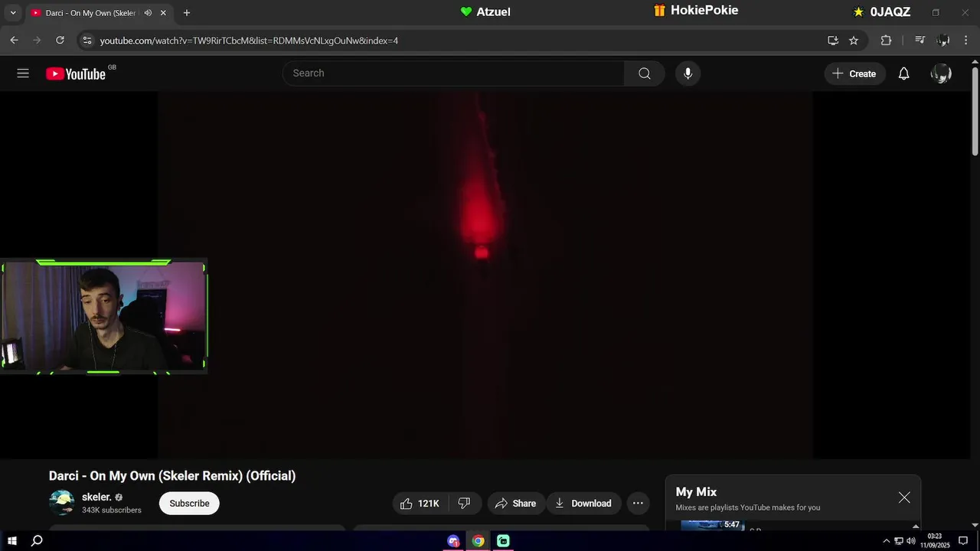Go to YouTube home via logo

pyautogui.click(x=76, y=73)
